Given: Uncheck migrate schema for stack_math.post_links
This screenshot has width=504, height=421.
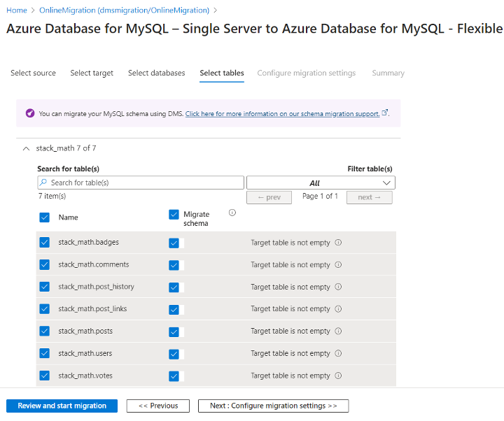Looking at the screenshot, I should point(174,309).
